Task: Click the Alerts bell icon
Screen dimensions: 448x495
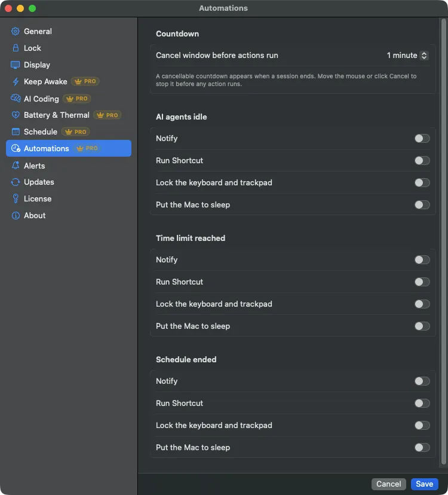Action: 16,166
